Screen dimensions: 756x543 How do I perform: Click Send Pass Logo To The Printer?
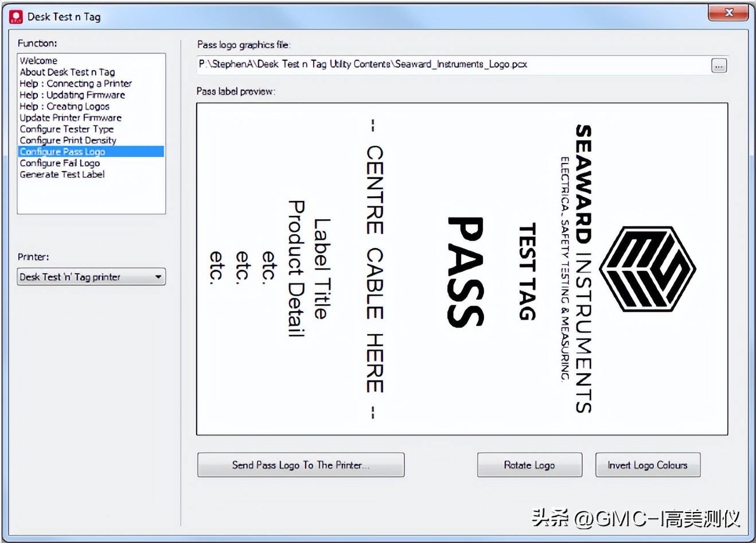click(x=301, y=465)
